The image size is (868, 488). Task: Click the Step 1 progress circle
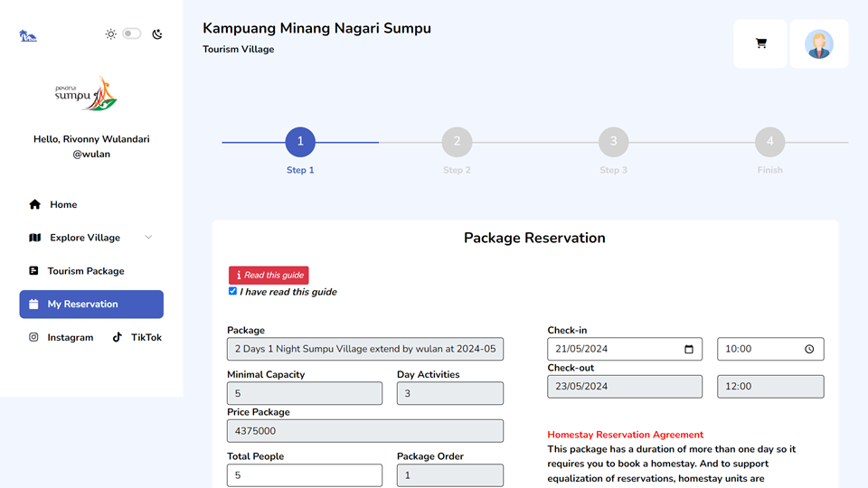(300, 142)
